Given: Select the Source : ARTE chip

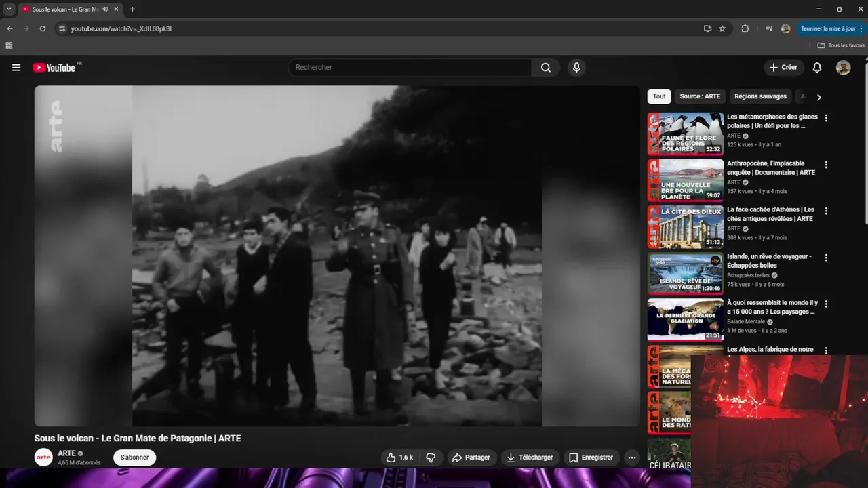Looking at the screenshot, I should [x=700, y=96].
